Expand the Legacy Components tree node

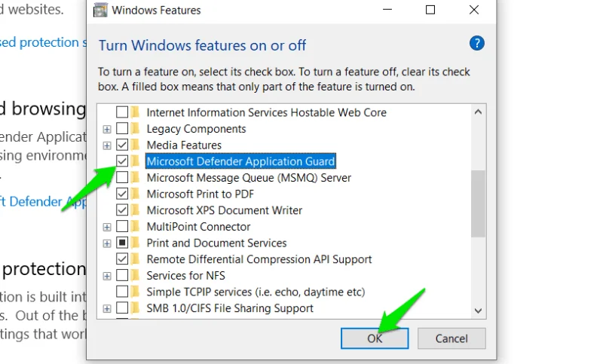pos(107,129)
